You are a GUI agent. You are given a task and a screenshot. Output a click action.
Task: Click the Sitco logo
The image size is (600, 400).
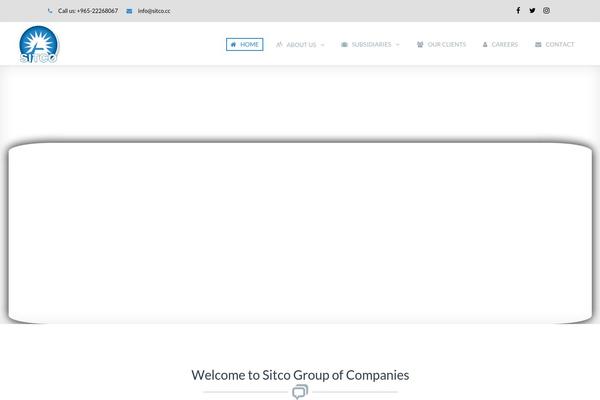39,44
